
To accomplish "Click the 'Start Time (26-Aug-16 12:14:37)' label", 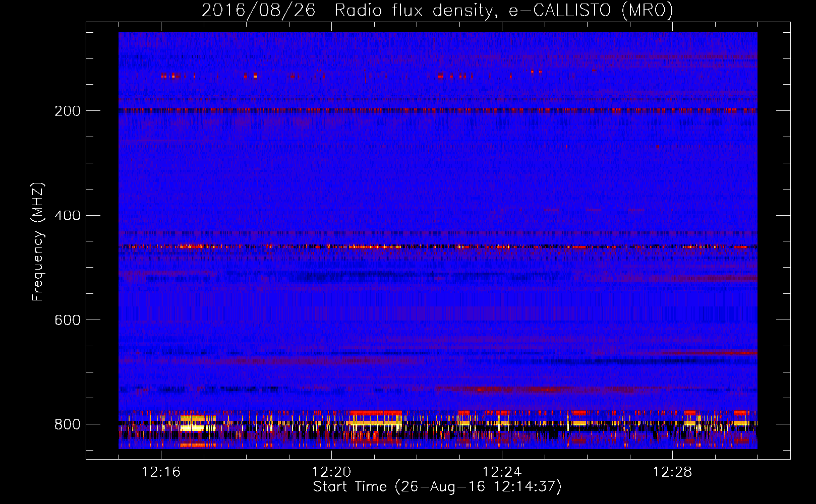I will coord(437,487).
